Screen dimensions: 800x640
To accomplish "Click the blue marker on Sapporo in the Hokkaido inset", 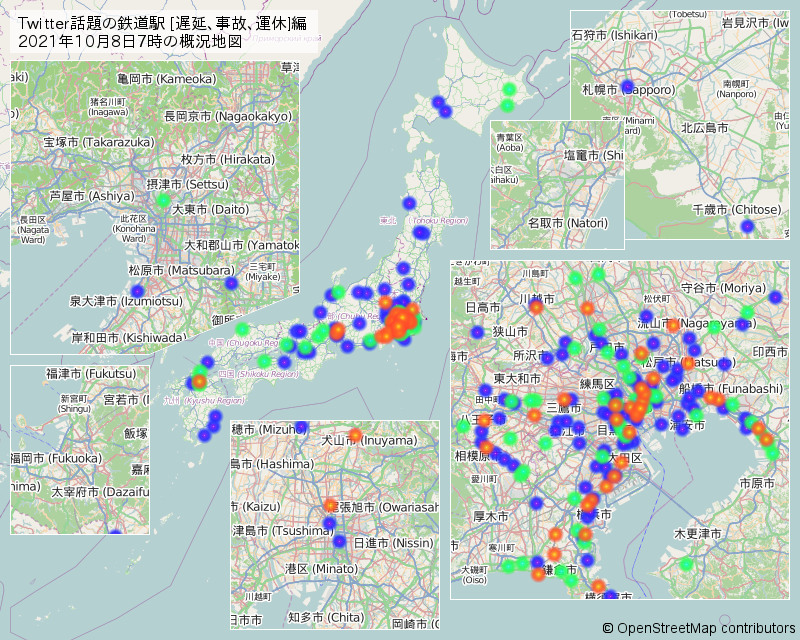I will coord(628,86).
